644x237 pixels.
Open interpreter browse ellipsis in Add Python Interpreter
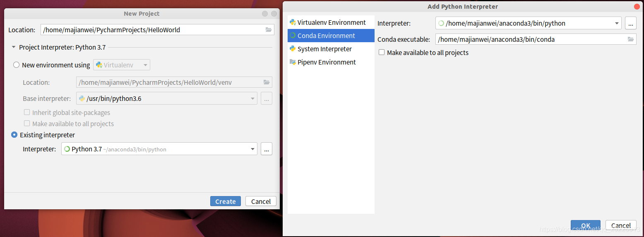click(x=630, y=23)
